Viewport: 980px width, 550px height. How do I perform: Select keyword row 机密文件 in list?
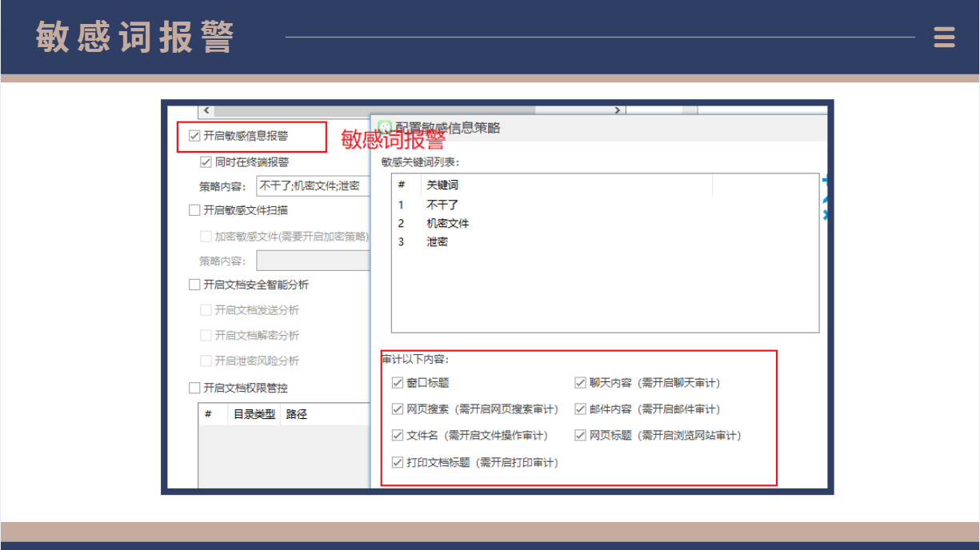[447, 223]
